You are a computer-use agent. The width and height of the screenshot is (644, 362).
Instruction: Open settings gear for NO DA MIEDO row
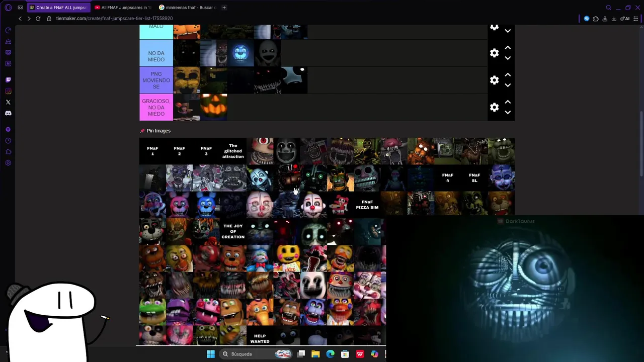click(x=494, y=53)
